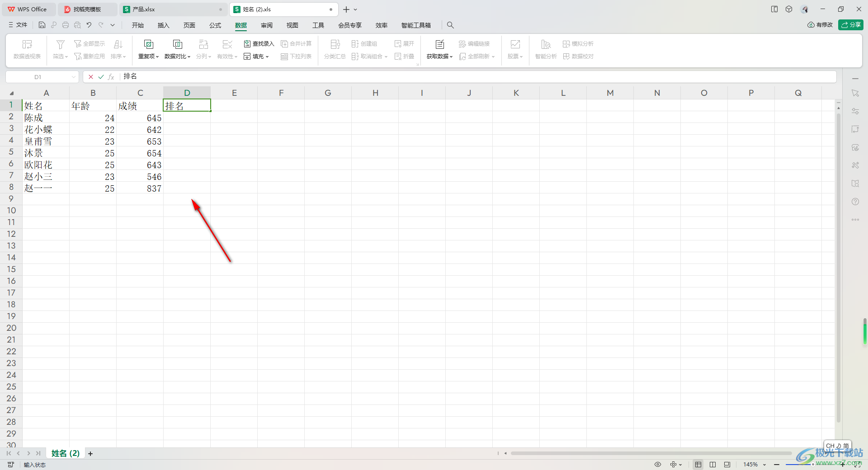Click 合并计算 consolidate

(296, 44)
